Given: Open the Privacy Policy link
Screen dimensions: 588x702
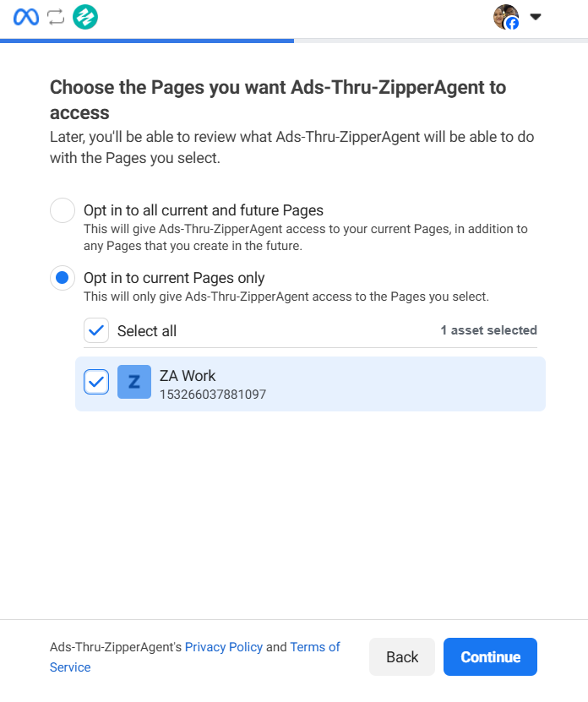Looking at the screenshot, I should pyautogui.click(x=224, y=647).
